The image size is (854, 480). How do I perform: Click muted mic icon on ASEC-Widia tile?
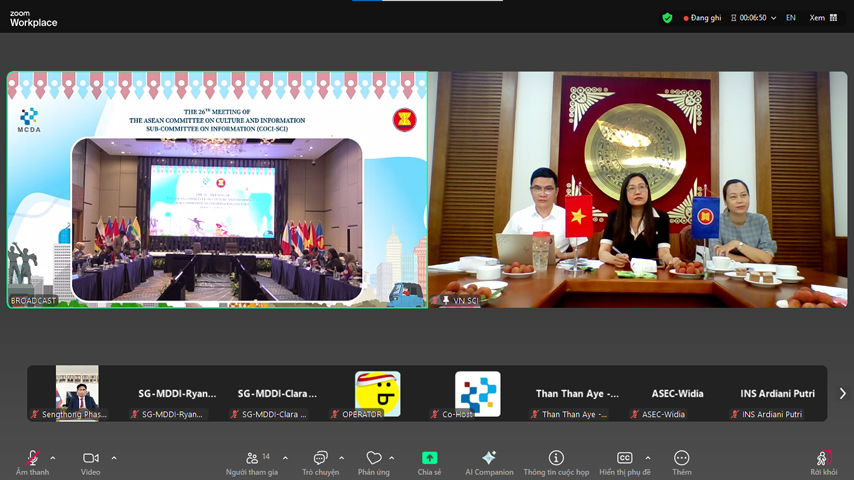pyautogui.click(x=635, y=414)
